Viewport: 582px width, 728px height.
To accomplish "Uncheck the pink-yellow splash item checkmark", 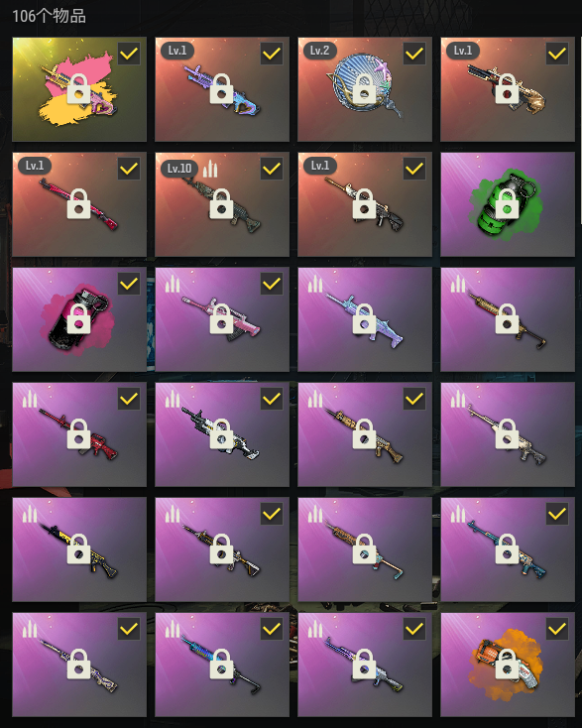I will pos(129,54).
